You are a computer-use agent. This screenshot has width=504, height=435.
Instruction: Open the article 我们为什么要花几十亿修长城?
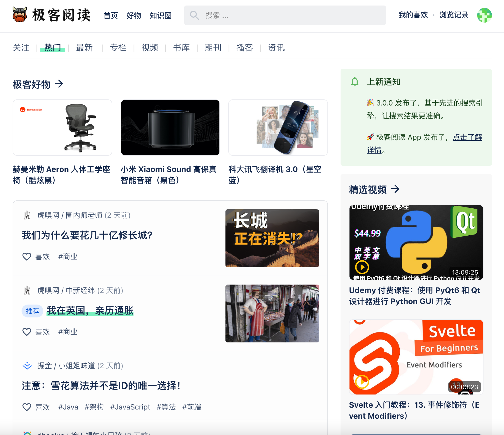click(x=87, y=235)
